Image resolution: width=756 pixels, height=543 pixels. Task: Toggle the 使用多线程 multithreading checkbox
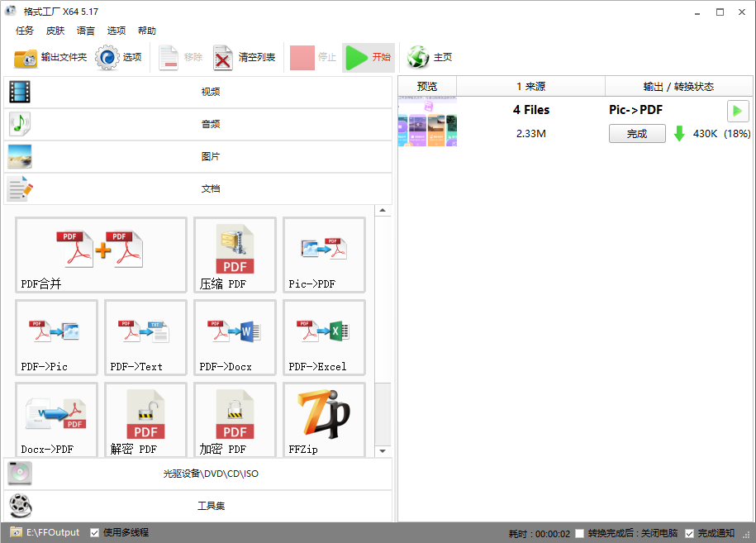coord(96,532)
